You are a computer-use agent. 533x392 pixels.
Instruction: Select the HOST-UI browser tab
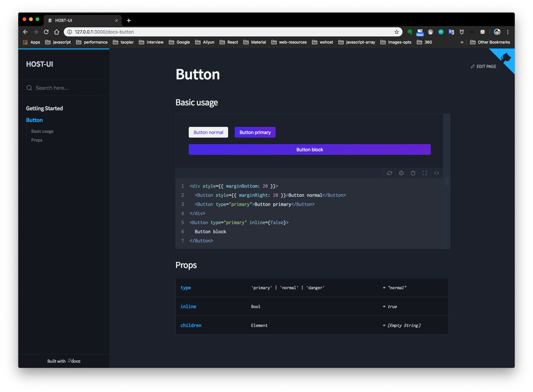tap(83, 20)
